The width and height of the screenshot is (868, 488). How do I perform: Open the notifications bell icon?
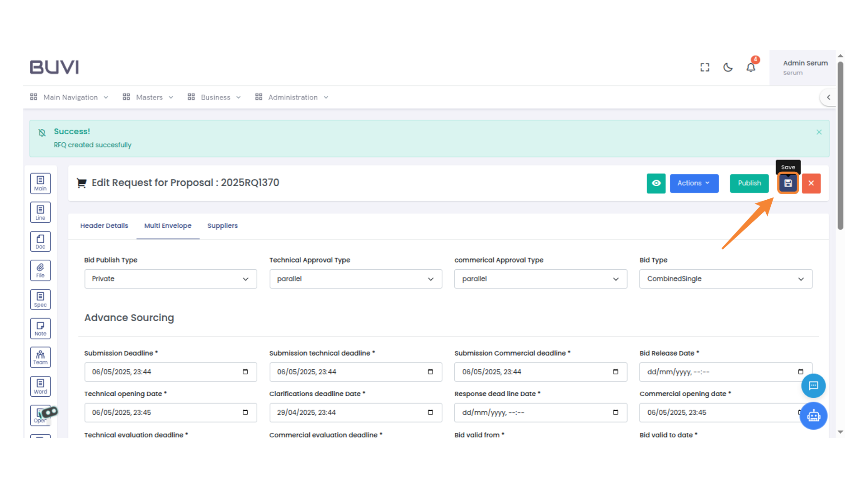pos(750,68)
